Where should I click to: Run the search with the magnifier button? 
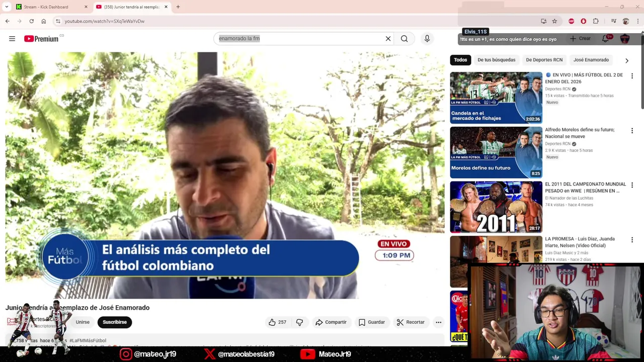click(405, 39)
